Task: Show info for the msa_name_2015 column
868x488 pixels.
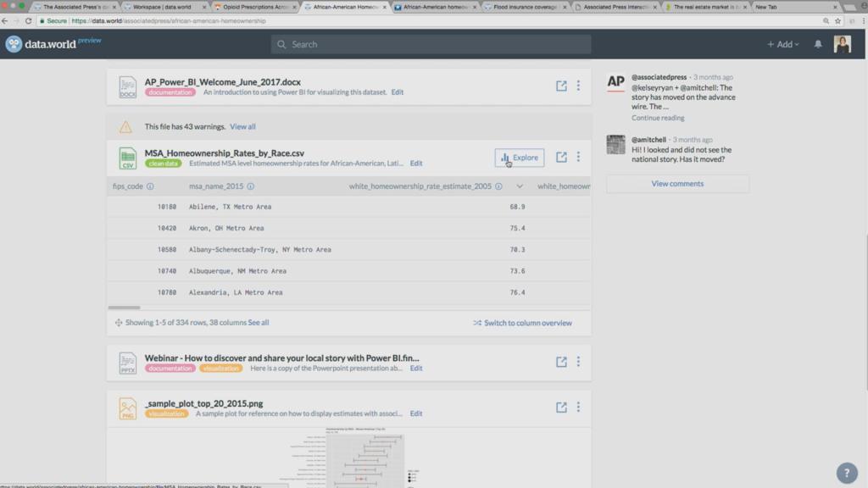Action: pos(251,186)
